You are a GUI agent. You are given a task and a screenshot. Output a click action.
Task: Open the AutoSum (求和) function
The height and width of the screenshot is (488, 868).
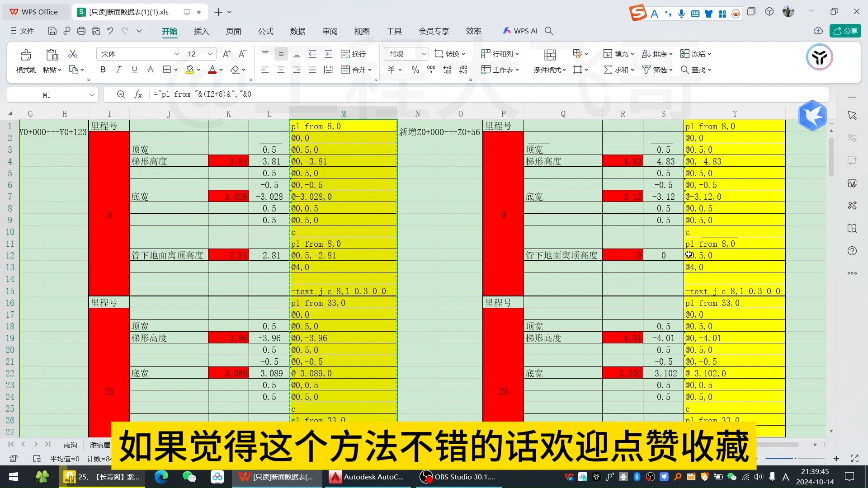point(618,69)
